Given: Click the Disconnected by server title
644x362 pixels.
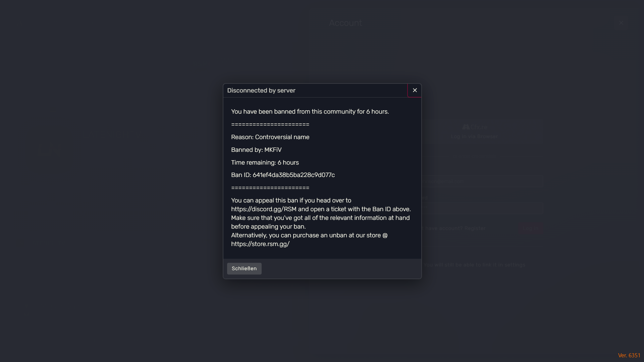Looking at the screenshot, I should point(261,90).
